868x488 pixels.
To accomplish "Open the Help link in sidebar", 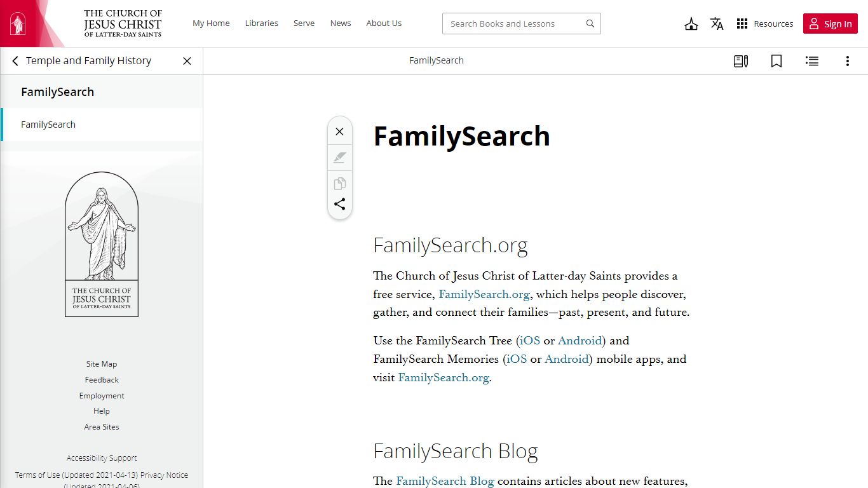I will (102, 411).
